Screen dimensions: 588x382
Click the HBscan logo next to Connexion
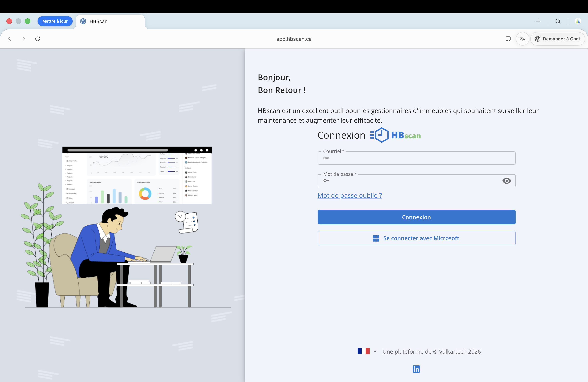[x=395, y=135]
